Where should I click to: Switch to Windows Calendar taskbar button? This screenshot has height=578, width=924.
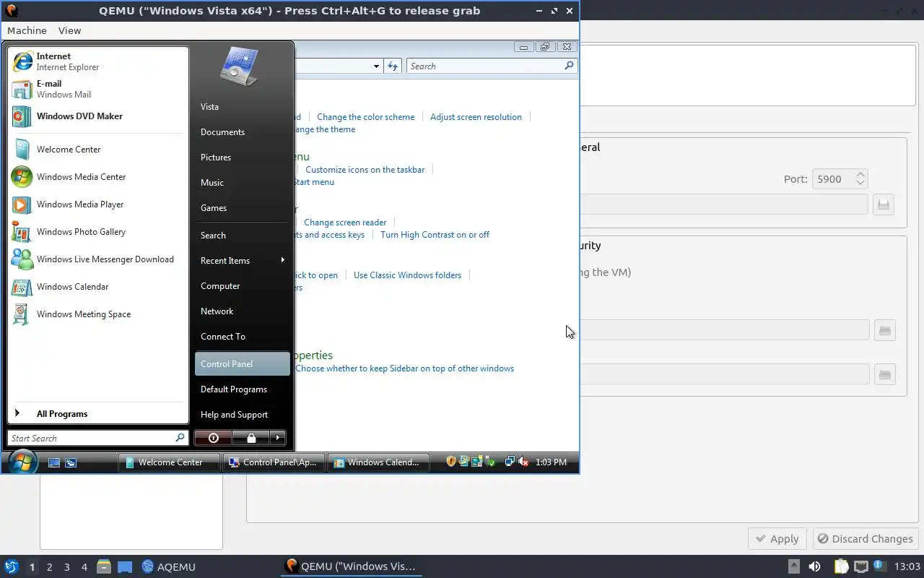click(379, 462)
